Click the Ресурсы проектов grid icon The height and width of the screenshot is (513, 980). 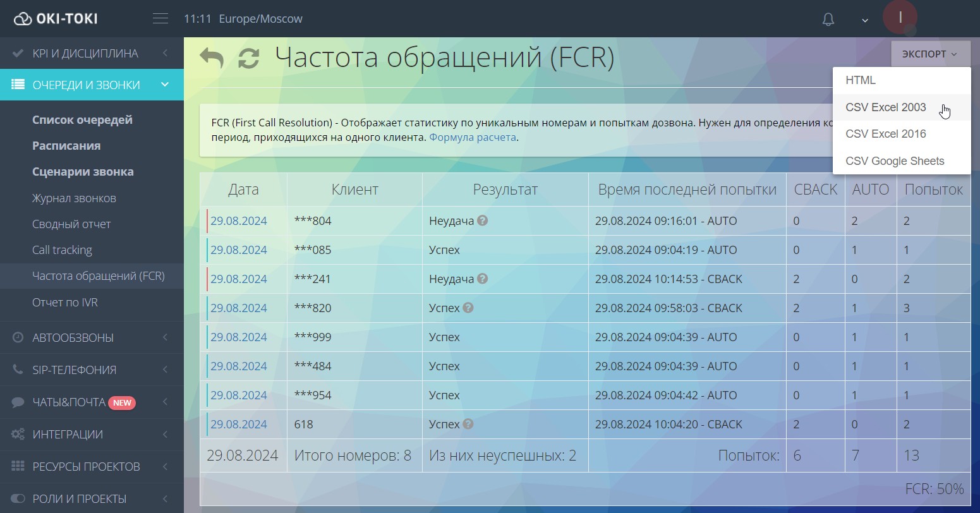[18, 466]
